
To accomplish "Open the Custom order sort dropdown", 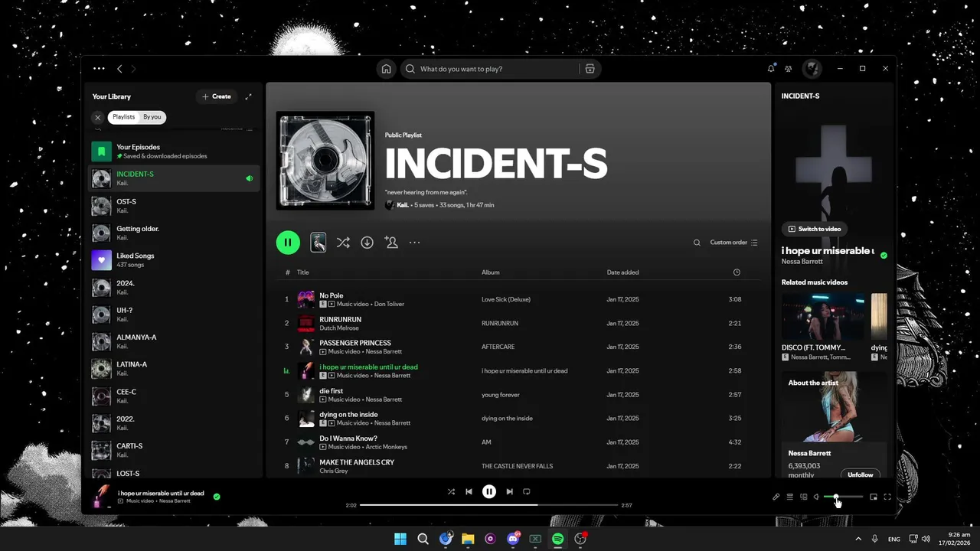I will coord(733,243).
